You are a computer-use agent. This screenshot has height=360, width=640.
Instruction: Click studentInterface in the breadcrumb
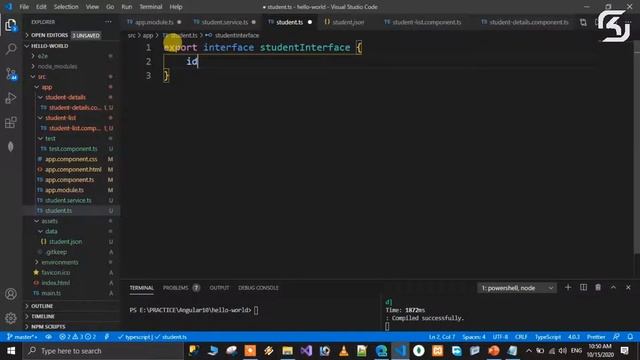[237, 36]
